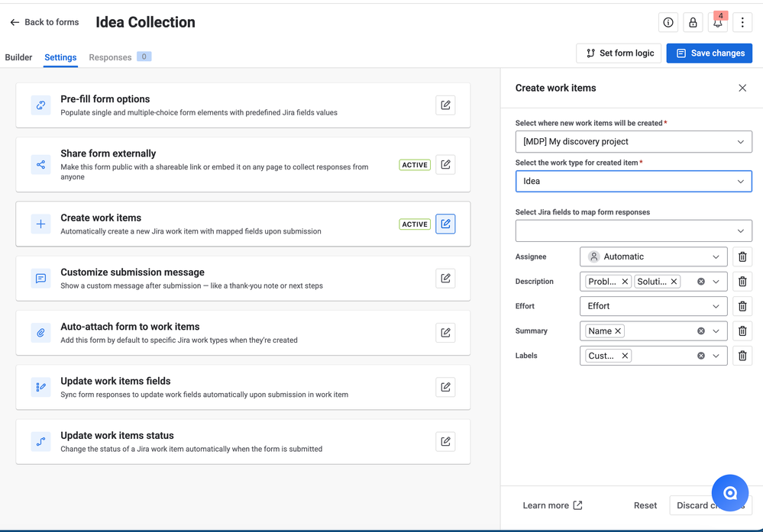The image size is (763, 532).
Task: Click the info icon in header
Action: click(668, 23)
